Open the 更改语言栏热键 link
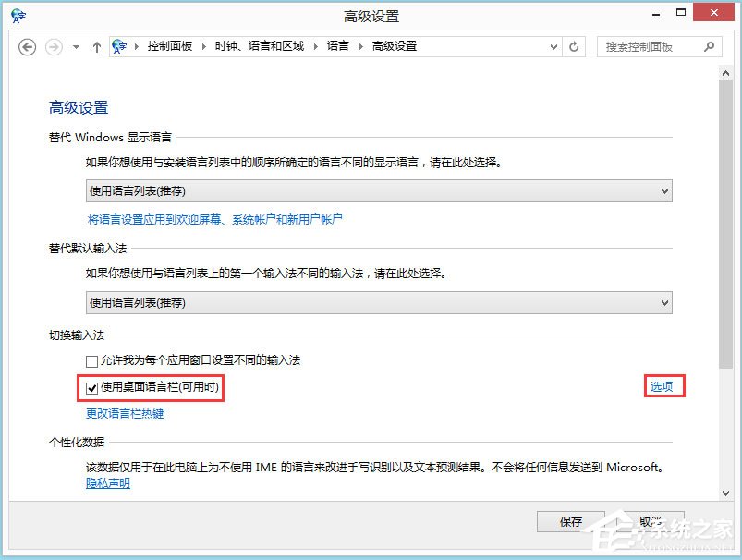 (x=124, y=414)
